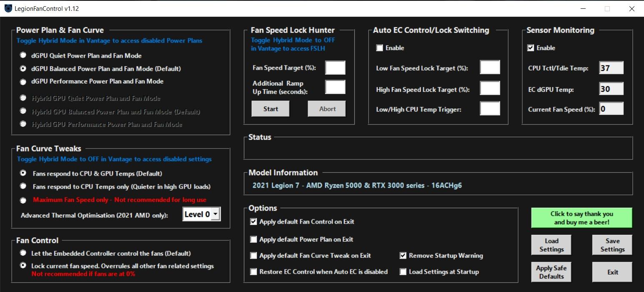Click the Fan Speed Target (%) field
The height and width of the screenshot is (292, 644).
[x=335, y=68]
